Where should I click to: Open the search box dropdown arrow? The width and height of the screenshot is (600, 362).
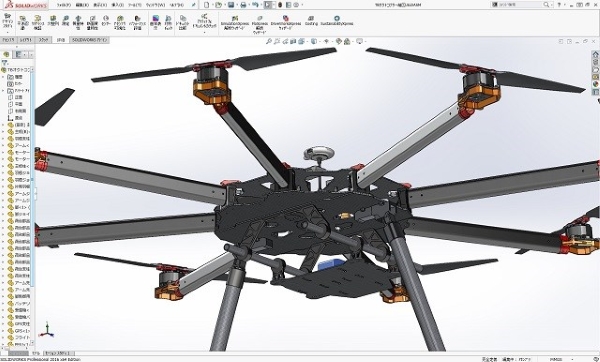click(x=551, y=5)
